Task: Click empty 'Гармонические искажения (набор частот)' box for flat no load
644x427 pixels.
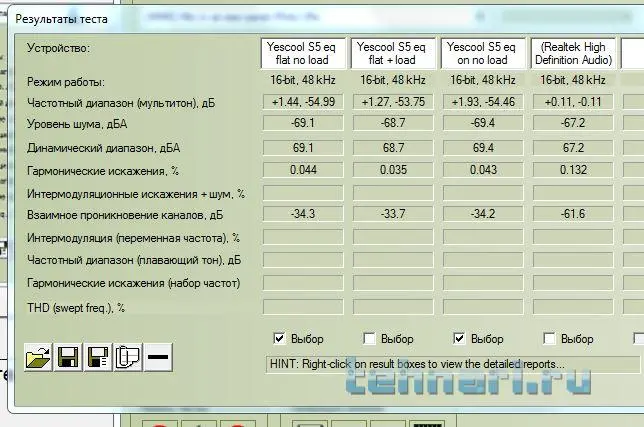Action: click(x=303, y=282)
